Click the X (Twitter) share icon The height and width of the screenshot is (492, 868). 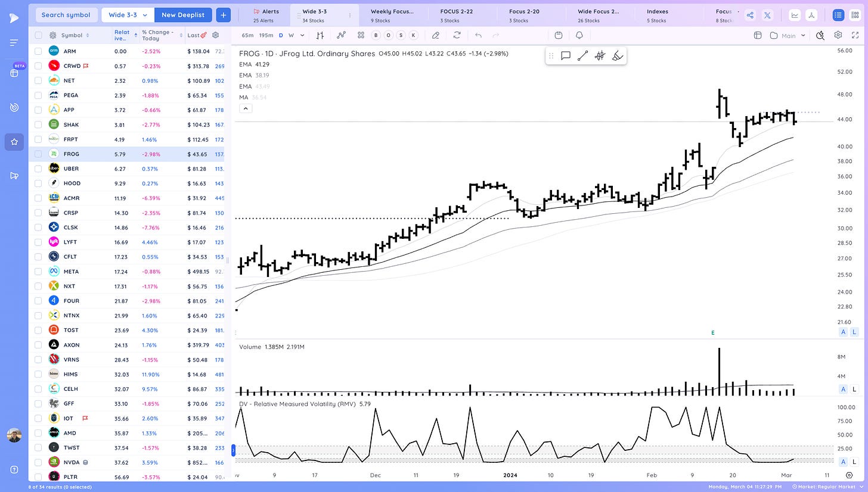pos(767,15)
